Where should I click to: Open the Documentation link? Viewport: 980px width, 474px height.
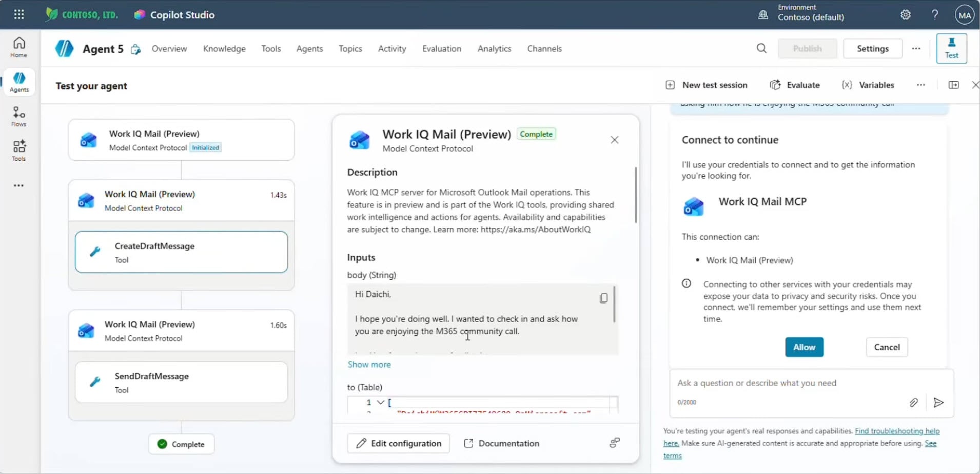click(502, 443)
